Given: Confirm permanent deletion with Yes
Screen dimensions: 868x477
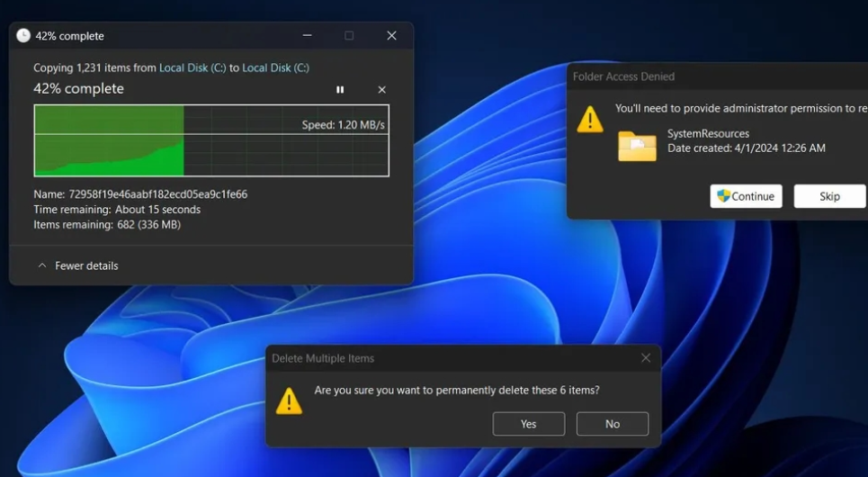Looking at the screenshot, I should click(528, 424).
